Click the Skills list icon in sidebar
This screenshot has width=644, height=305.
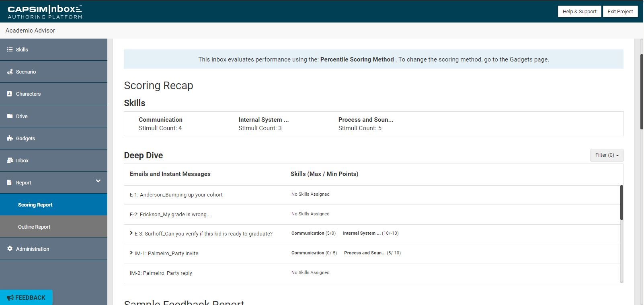10,49
